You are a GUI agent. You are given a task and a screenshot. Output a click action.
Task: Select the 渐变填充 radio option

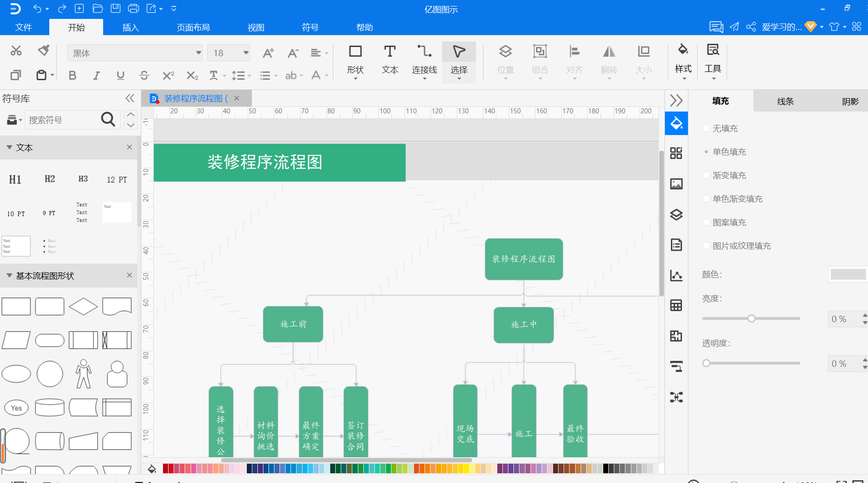[706, 175]
